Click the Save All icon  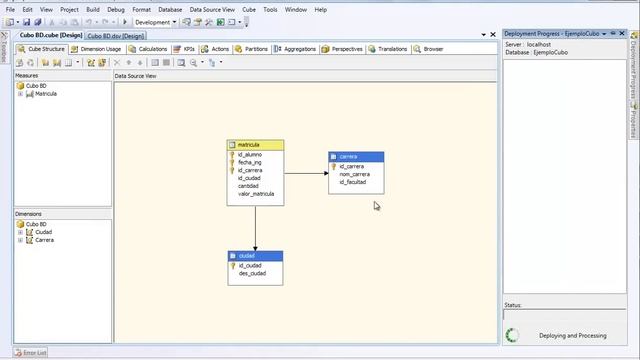point(38,22)
